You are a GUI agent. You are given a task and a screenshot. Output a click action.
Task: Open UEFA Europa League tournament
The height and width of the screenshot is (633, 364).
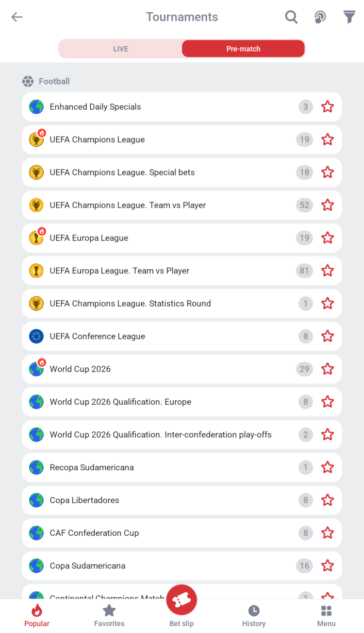coord(146,238)
